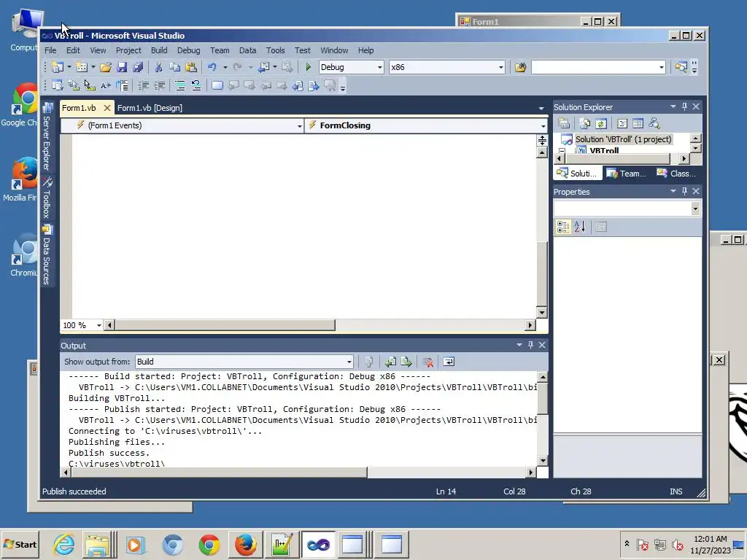
Task: Click the Display Quick Info icon
Action: pos(90,86)
